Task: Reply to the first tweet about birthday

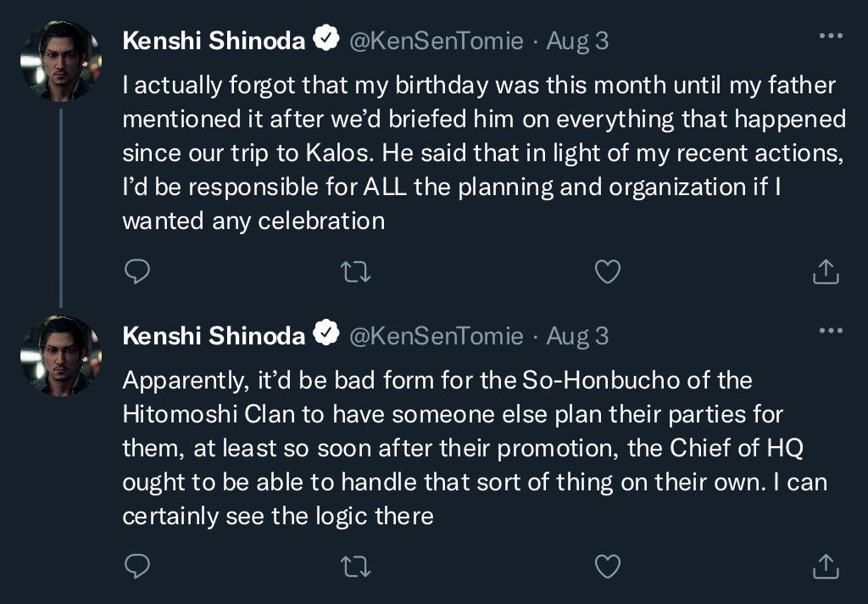Action: (136, 271)
